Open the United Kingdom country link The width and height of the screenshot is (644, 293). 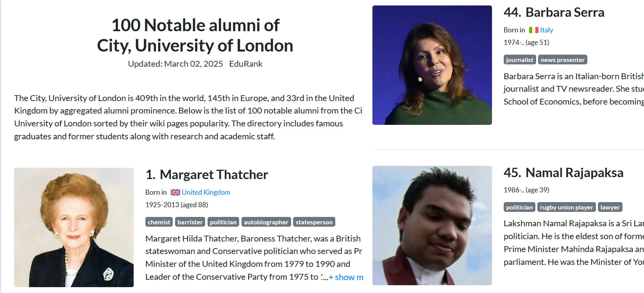(206, 192)
